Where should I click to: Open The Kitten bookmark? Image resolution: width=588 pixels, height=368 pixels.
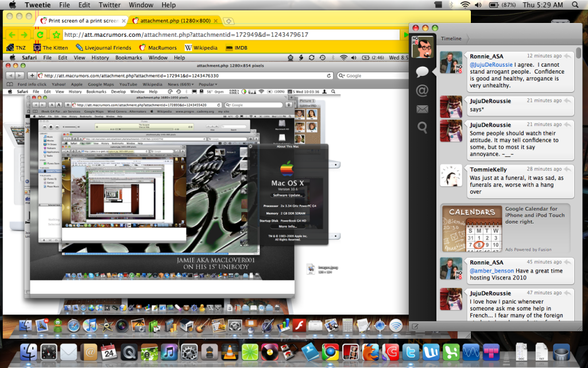(x=51, y=48)
